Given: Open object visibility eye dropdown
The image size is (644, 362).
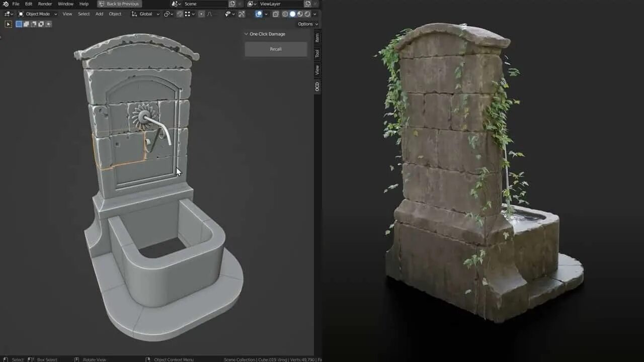Looking at the screenshot, I should tap(230, 14).
